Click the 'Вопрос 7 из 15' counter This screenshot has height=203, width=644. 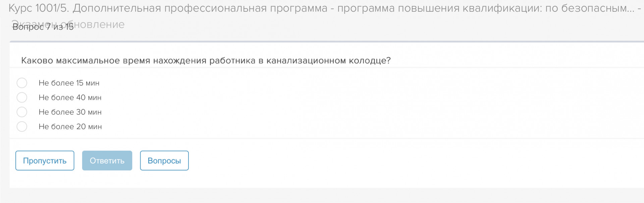coord(43,27)
